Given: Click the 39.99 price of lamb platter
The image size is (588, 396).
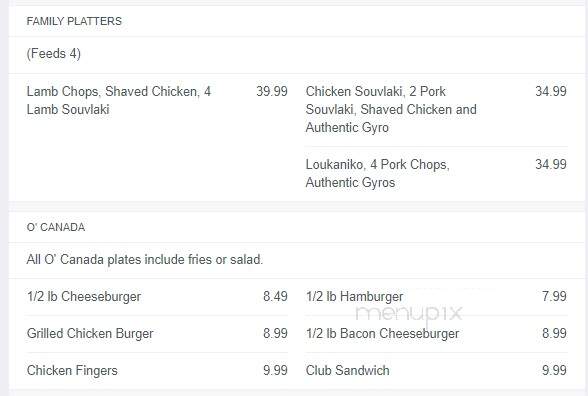Looking at the screenshot, I should click(x=272, y=92).
